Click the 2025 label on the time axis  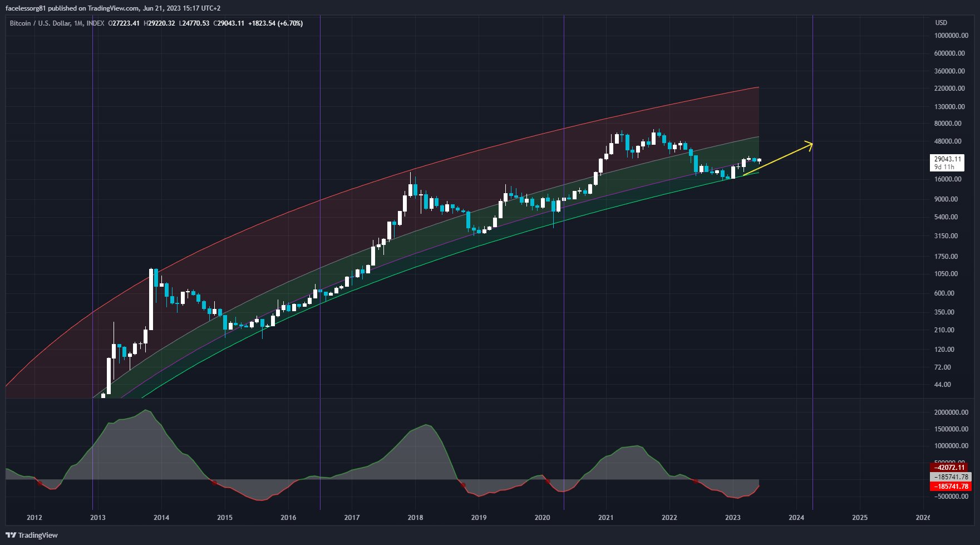[860, 518]
